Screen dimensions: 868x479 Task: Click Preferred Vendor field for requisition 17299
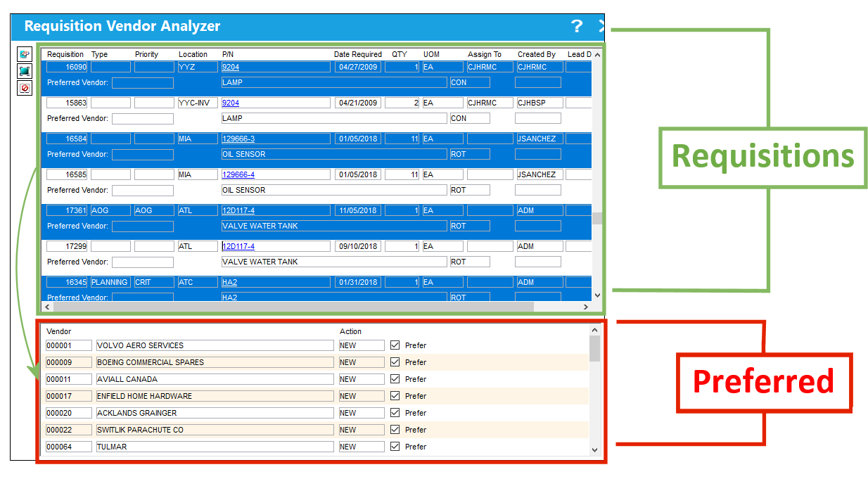click(143, 262)
